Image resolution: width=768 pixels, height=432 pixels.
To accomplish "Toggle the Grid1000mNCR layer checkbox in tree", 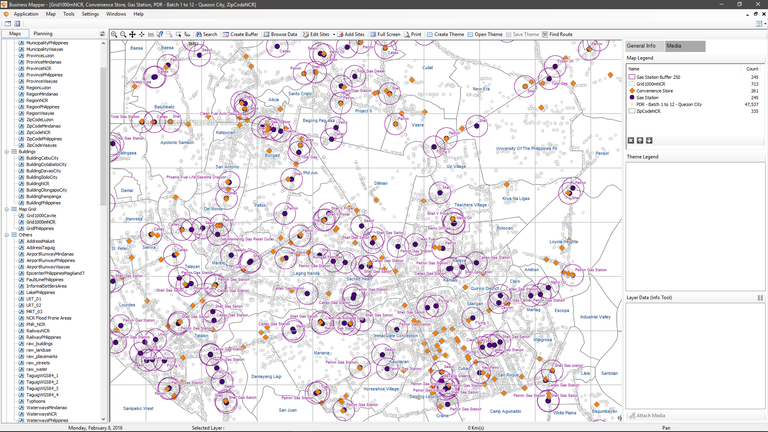I will pyautogui.click(x=21, y=222).
